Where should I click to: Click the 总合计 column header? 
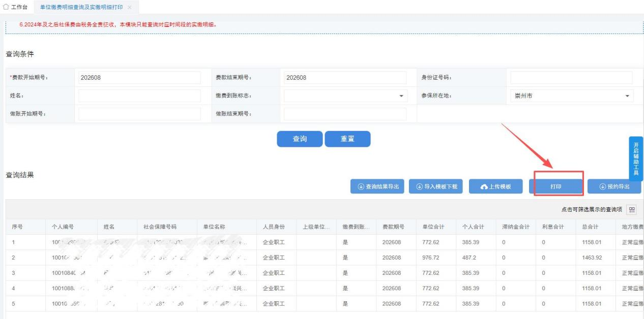point(590,227)
